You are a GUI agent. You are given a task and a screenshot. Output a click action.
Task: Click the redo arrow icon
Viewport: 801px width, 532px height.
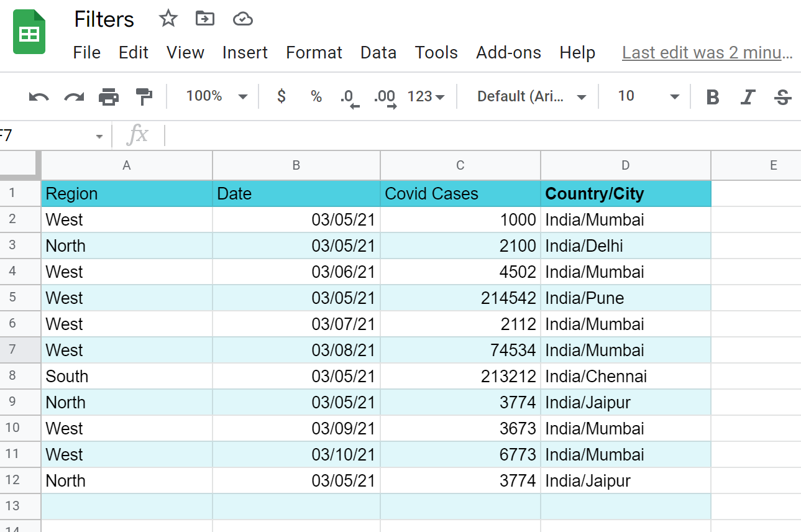tap(74, 97)
